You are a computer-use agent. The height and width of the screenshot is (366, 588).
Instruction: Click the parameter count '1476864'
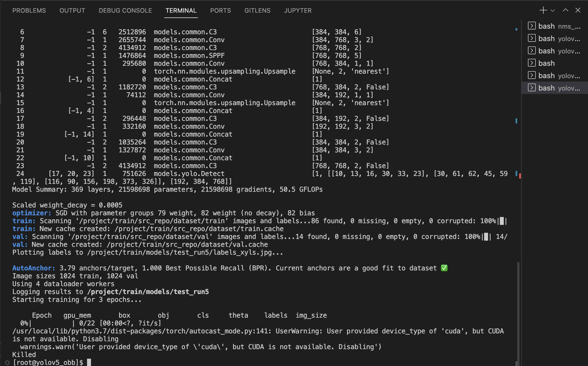click(132, 56)
